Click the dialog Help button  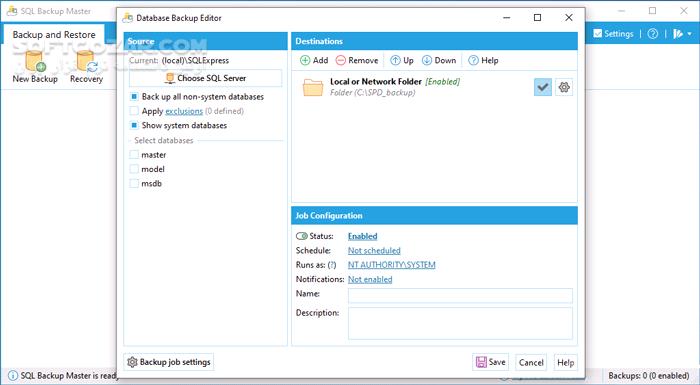(x=566, y=362)
